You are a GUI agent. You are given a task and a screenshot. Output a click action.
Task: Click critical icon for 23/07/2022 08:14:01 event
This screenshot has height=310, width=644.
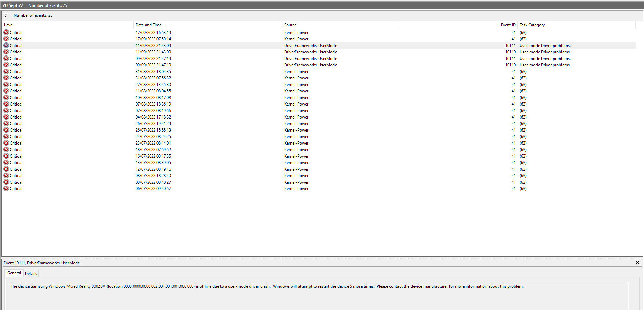pos(6,143)
